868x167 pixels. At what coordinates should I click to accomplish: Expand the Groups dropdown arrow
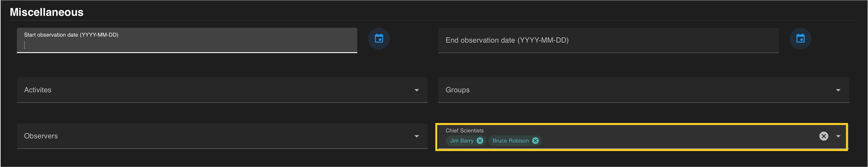point(838,90)
